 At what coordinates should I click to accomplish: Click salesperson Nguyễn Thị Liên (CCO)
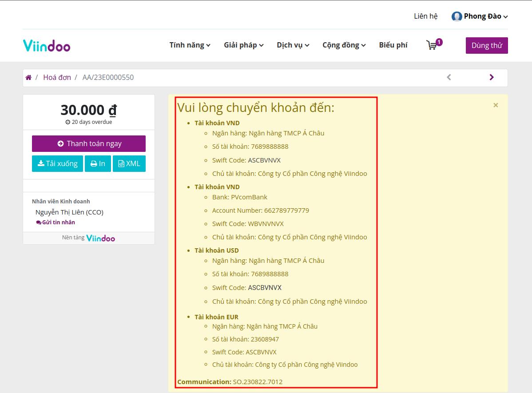click(69, 212)
